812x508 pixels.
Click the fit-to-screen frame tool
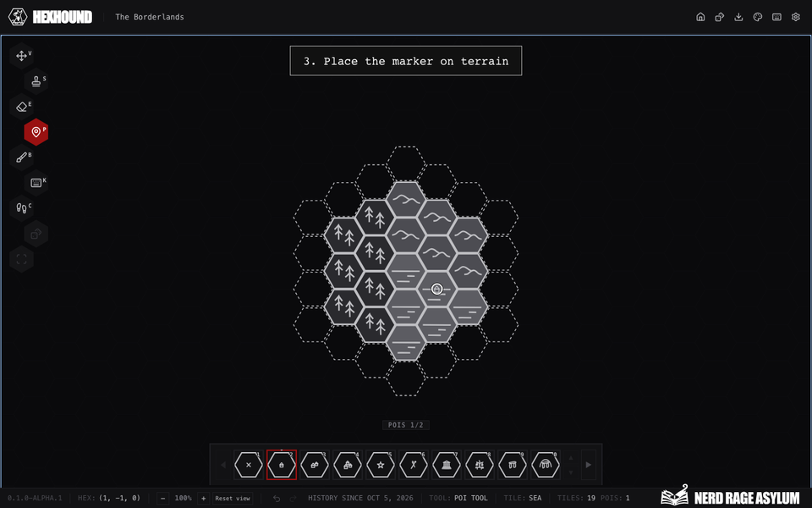click(22, 259)
